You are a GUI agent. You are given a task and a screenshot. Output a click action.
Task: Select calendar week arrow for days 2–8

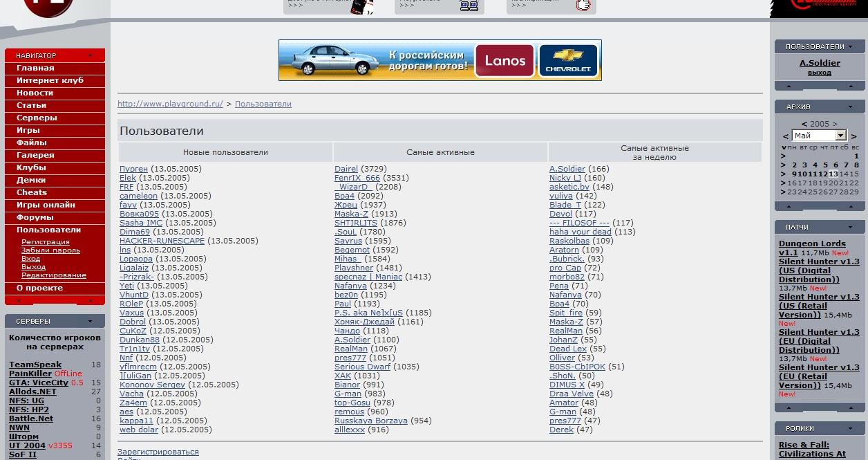click(x=783, y=165)
